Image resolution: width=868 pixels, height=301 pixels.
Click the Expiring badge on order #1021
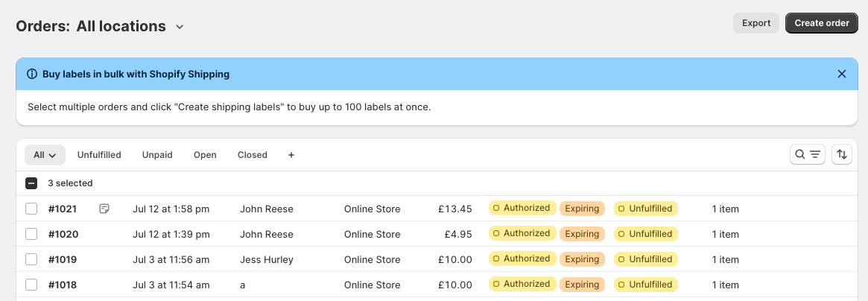coord(582,209)
